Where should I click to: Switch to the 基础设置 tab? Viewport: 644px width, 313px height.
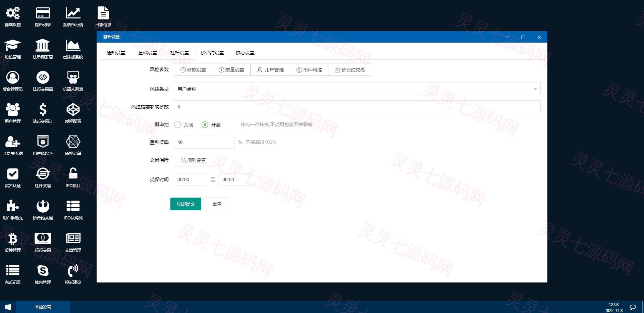[148, 53]
